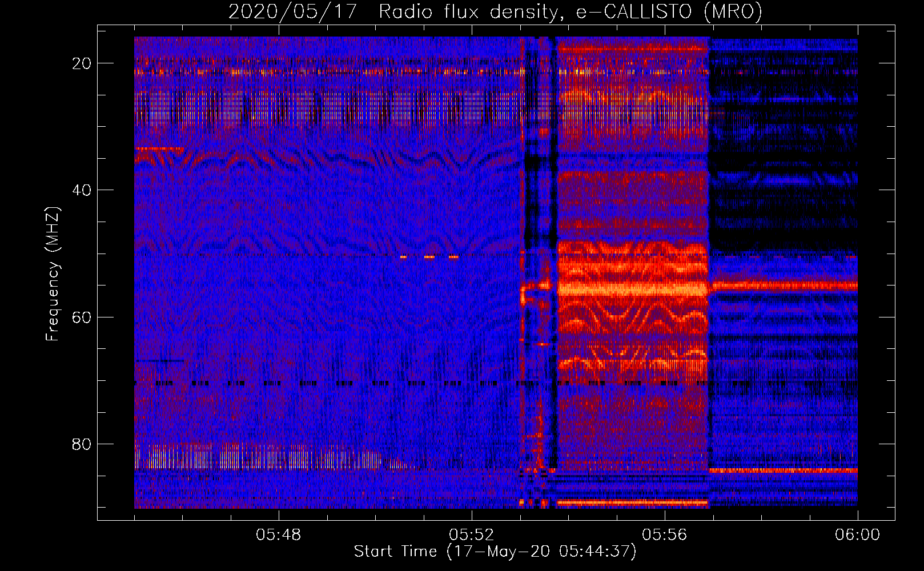The width and height of the screenshot is (924, 571).
Task: Click the 'Start Time (17-May-20 05:44:37)' label
Action: 495,552
